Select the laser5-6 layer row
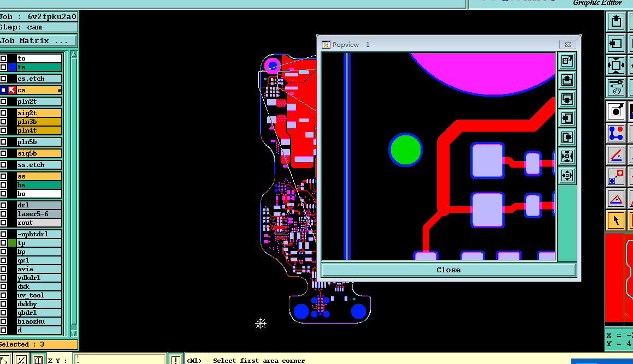The image size is (633, 364). (x=39, y=214)
